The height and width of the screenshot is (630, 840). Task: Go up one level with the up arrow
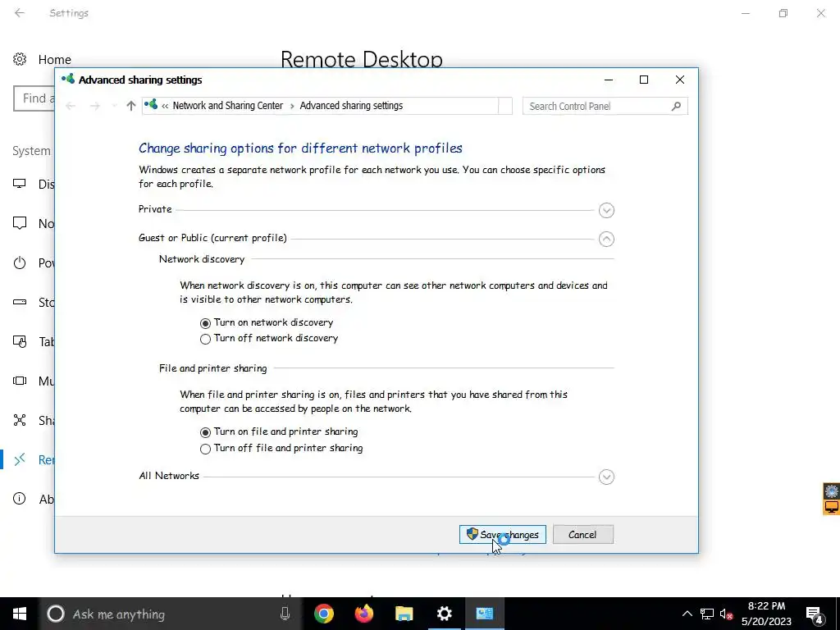pyautogui.click(x=130, y=106)
